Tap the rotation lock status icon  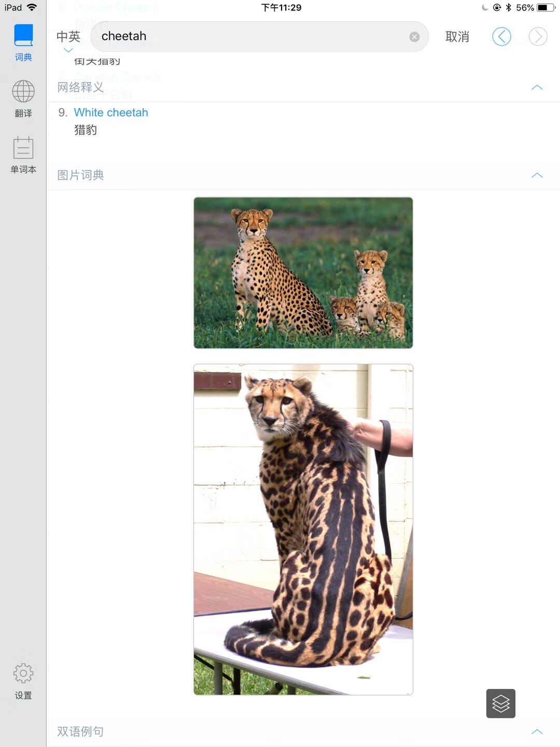tap(497, 7)
